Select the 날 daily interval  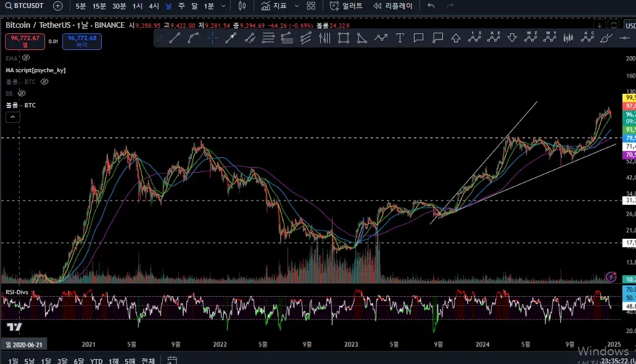tap(168, 6)
